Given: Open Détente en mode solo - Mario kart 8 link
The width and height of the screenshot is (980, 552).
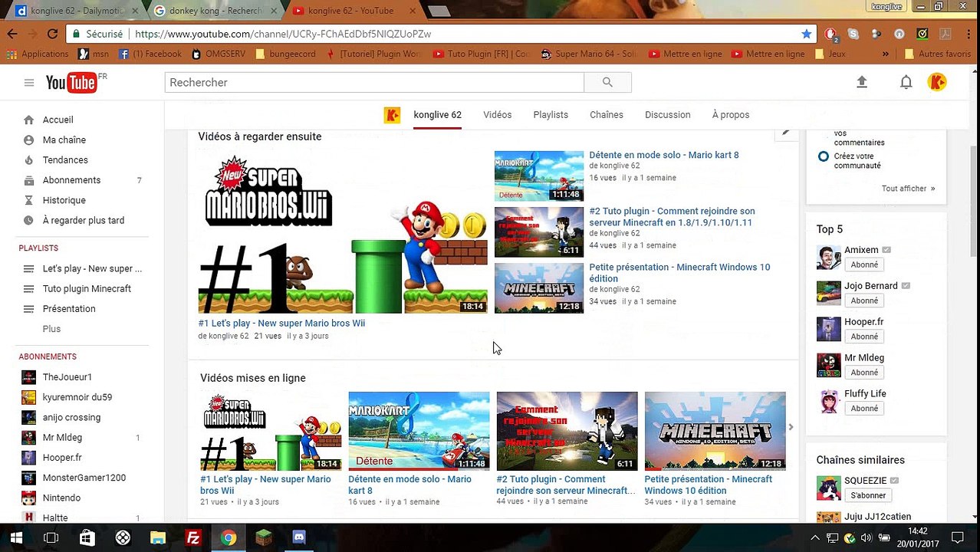Looking at the screenshot, I should click(664, 155).
